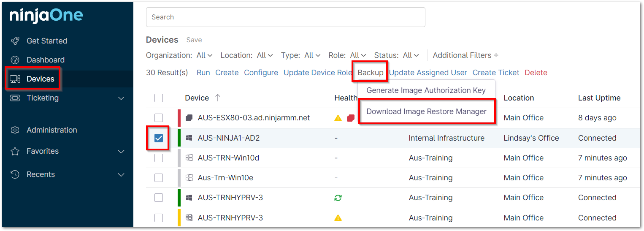Click the yellow warning icon in last row

(x=338, y=218)
